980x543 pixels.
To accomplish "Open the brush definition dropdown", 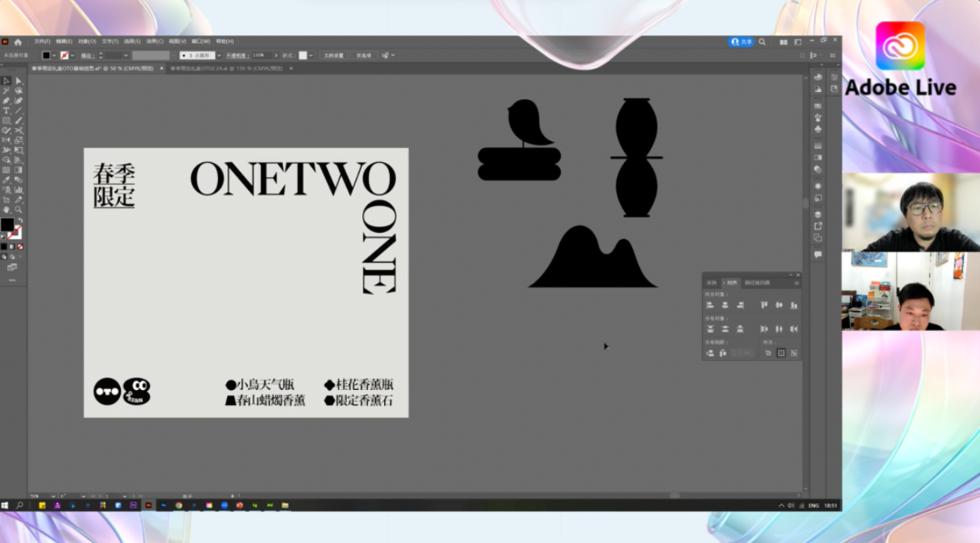I will (219, 56).
